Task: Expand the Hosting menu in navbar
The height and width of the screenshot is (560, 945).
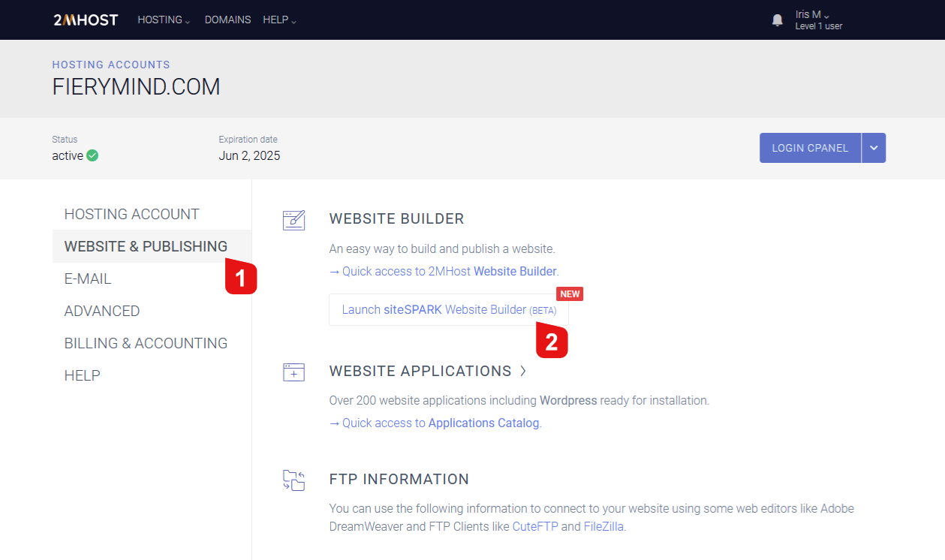Action: [x=164, y=20]
